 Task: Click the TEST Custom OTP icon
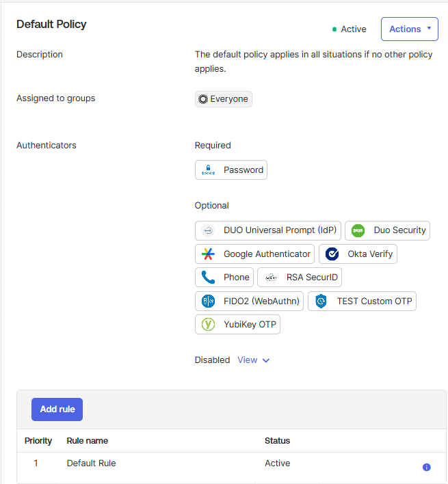[321, 301]
